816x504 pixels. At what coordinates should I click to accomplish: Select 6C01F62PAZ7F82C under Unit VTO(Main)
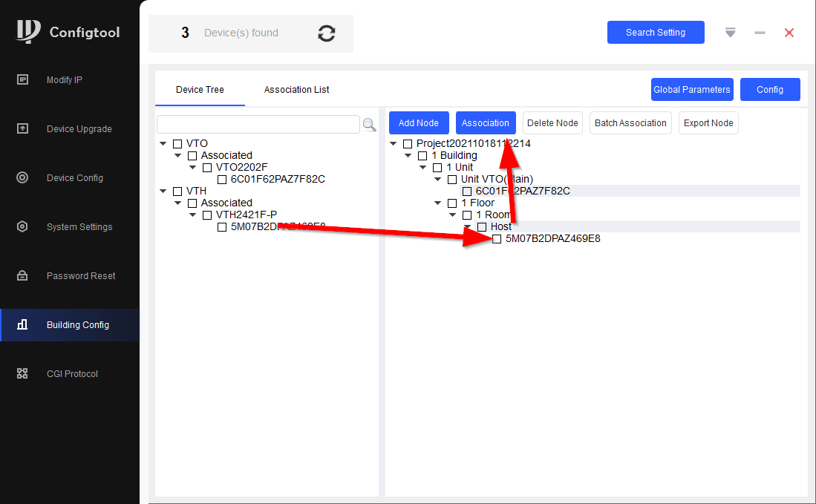click(523, 191)
